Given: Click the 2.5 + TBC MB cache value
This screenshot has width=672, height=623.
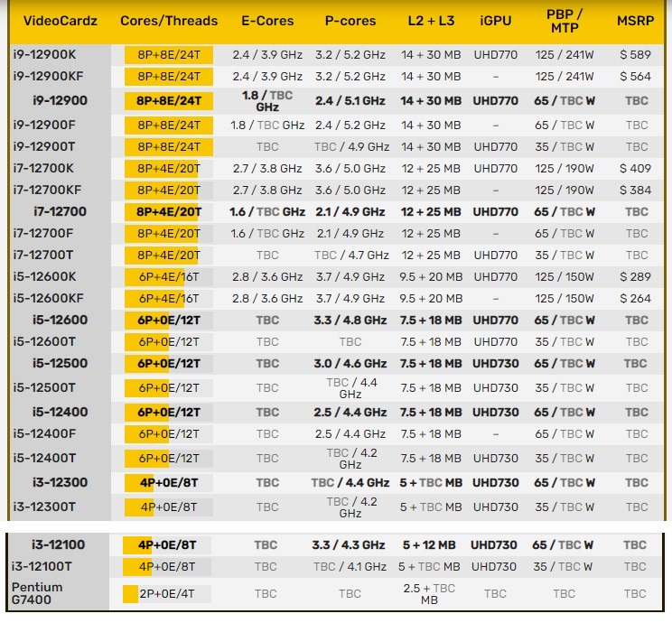Looking at the screenshot, I should click(x=429, y=594).
